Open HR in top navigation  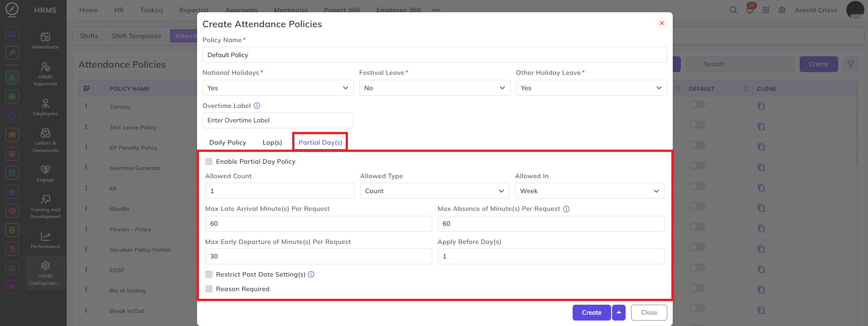click(119, 10)
